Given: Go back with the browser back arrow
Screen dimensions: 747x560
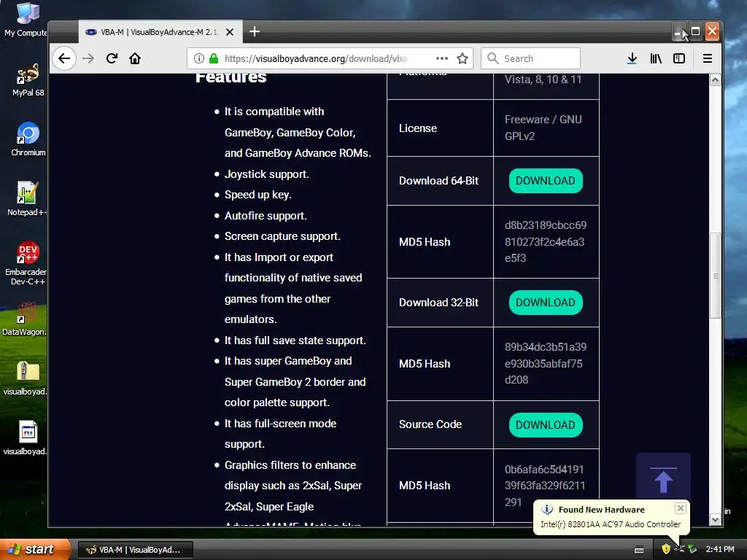Looking at the screenshot, I should click(64, 58).
